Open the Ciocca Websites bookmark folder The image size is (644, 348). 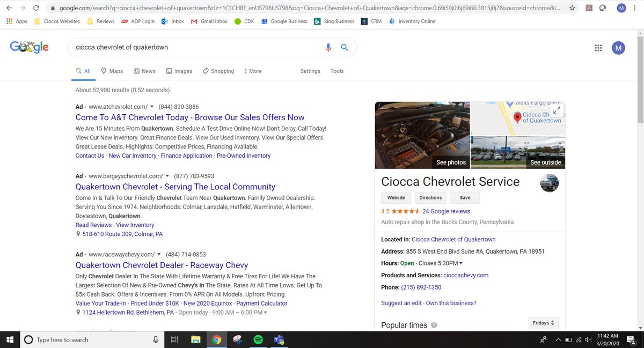pos(57,21)
